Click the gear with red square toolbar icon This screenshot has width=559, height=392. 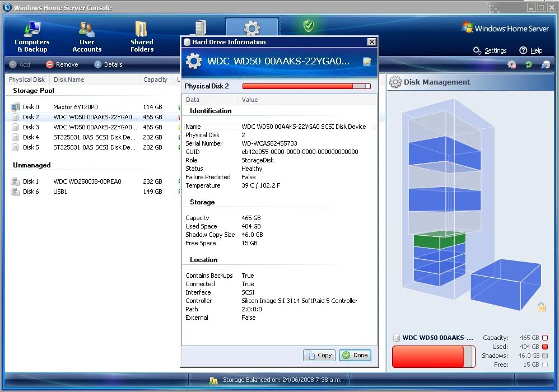click(511, 64)
